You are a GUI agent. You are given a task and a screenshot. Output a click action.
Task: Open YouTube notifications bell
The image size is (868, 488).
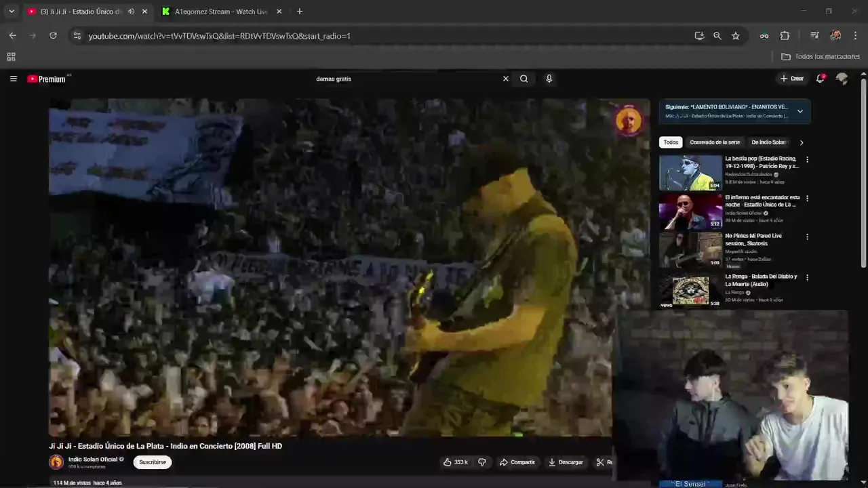820,79
